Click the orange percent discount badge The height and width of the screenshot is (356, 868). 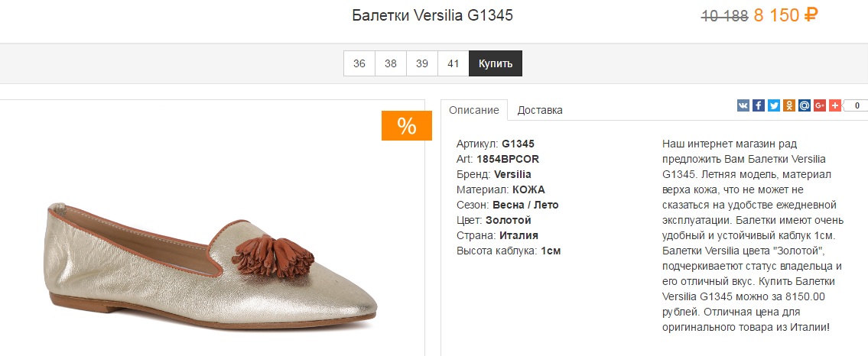coord(406,125)
